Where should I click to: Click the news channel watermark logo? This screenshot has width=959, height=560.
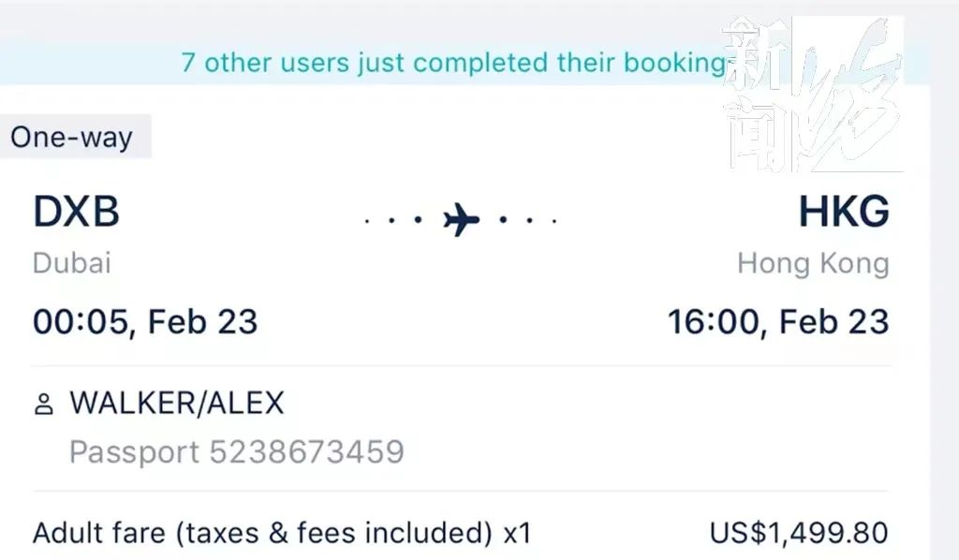[x=811, y=94]
